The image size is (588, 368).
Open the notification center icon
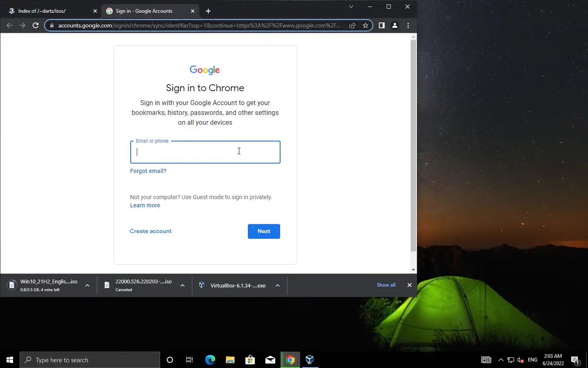click(x=575, y=360)
